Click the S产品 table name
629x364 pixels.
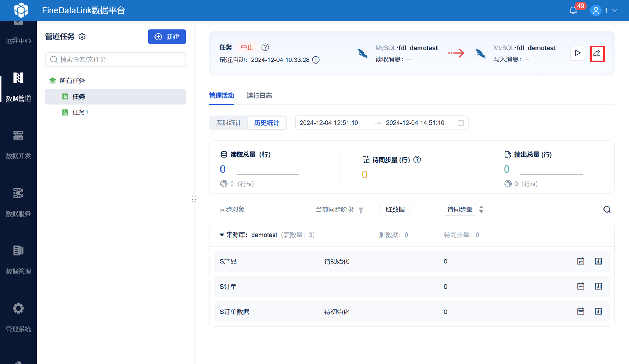(x=228, y=261)
